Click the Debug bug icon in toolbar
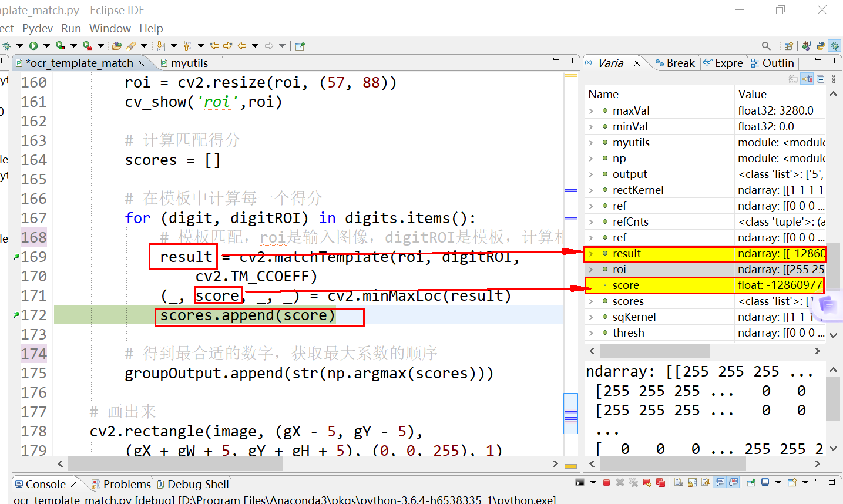 [6, 46]
